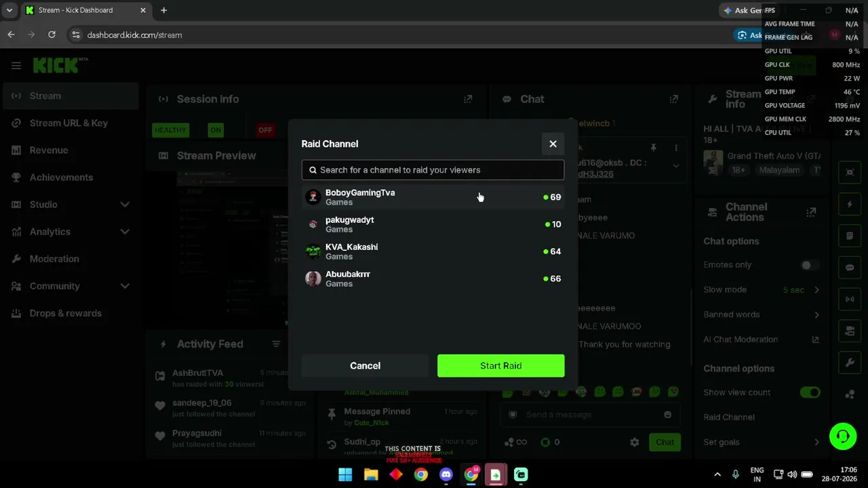Open Moderation in the sidebar
This screenshot has height=488, width=868.
(x=71, y=259)
